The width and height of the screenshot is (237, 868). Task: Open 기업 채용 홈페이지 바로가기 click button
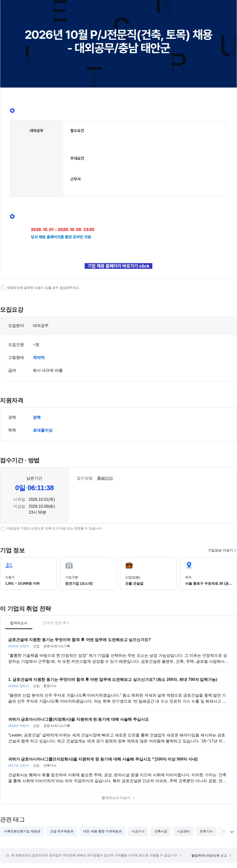(118, 266)
